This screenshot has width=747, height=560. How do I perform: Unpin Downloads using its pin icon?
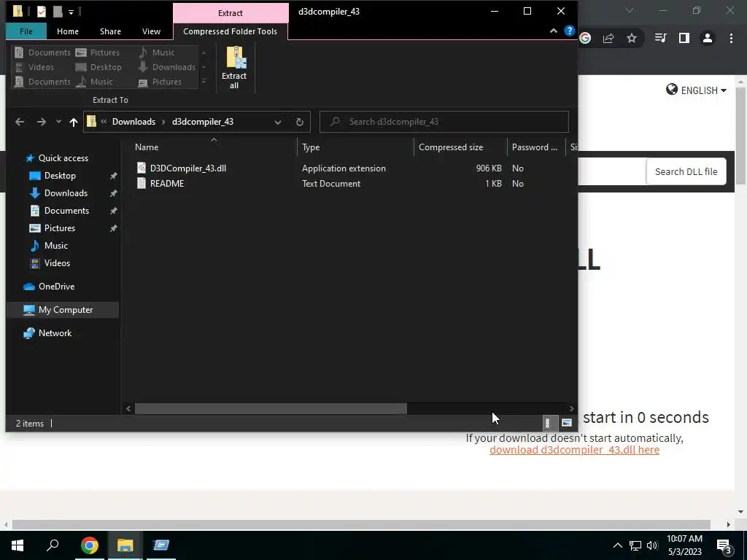coord(113,193)
